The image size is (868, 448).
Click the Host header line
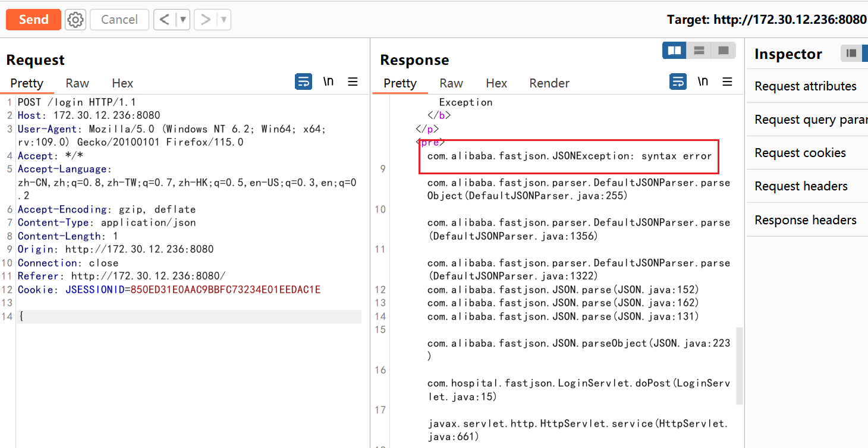pos(89,115)
